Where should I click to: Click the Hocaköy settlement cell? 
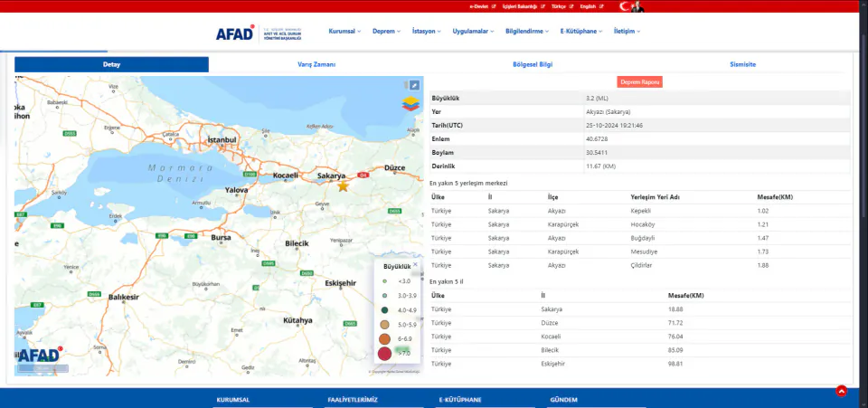(x=642, y=224)
